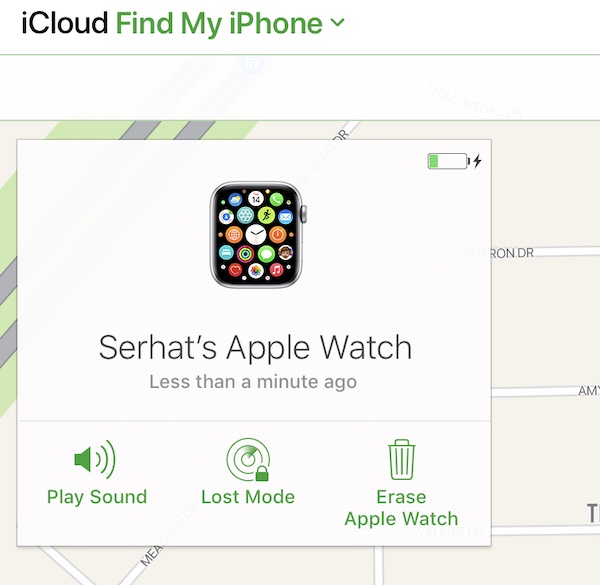Click the Meaghan Dr street label on map

(x=152, y=555)
